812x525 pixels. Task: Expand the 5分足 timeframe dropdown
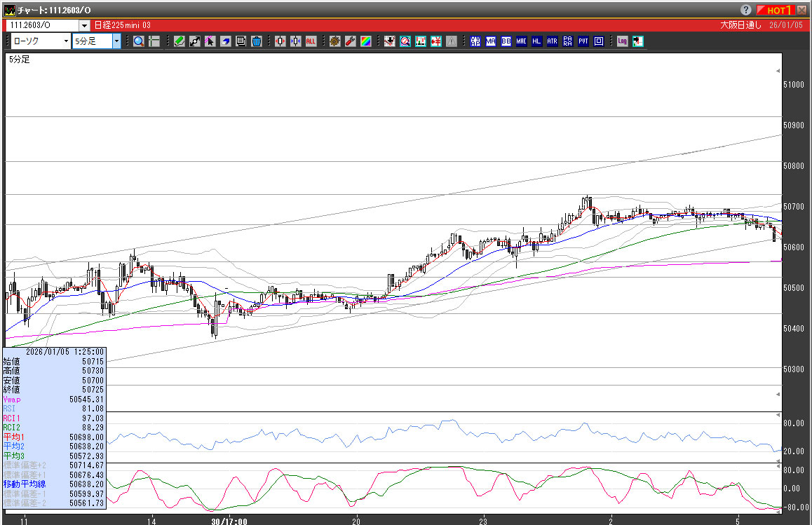(x=116, y=41)
